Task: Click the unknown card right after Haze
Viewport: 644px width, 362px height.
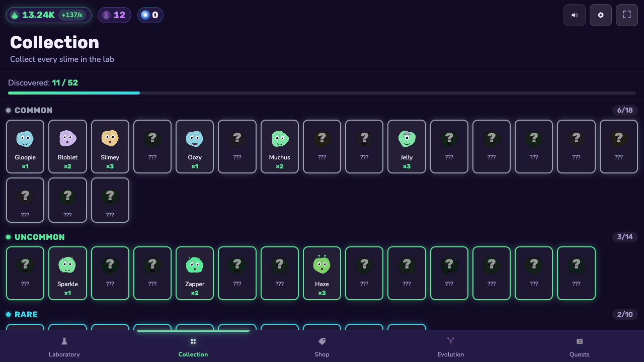Action: (364, 273)
